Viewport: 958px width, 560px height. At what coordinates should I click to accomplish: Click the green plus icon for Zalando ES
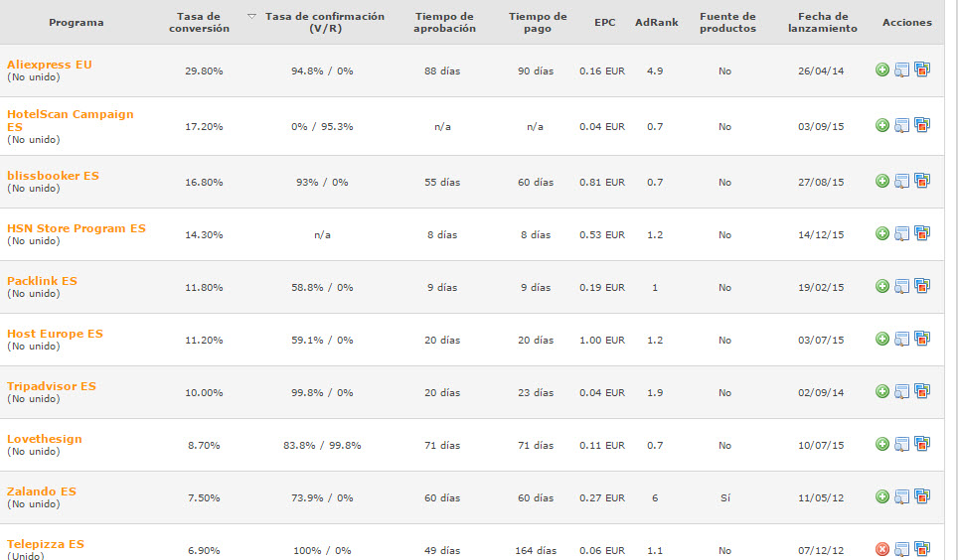[x=881, y=496]
